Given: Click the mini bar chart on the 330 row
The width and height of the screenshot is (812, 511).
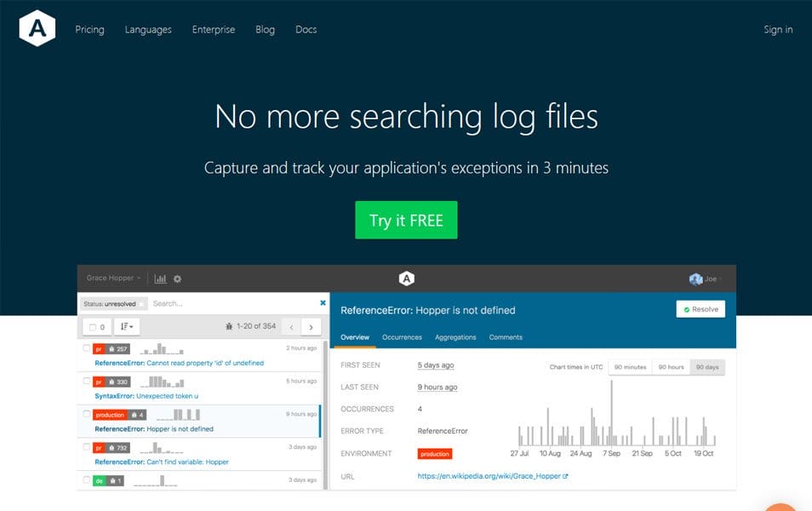Looking at the screenshot, I should pyautogui.click(x=163, y=382).
